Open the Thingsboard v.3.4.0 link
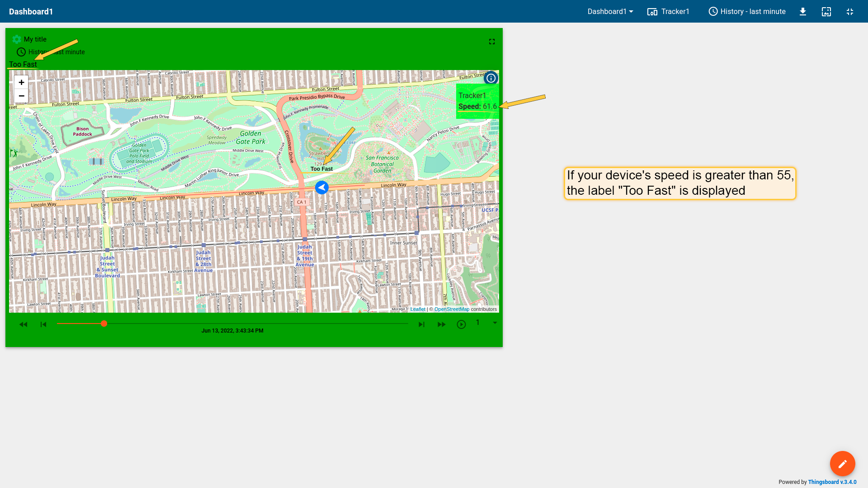 [x=832, y=482]
